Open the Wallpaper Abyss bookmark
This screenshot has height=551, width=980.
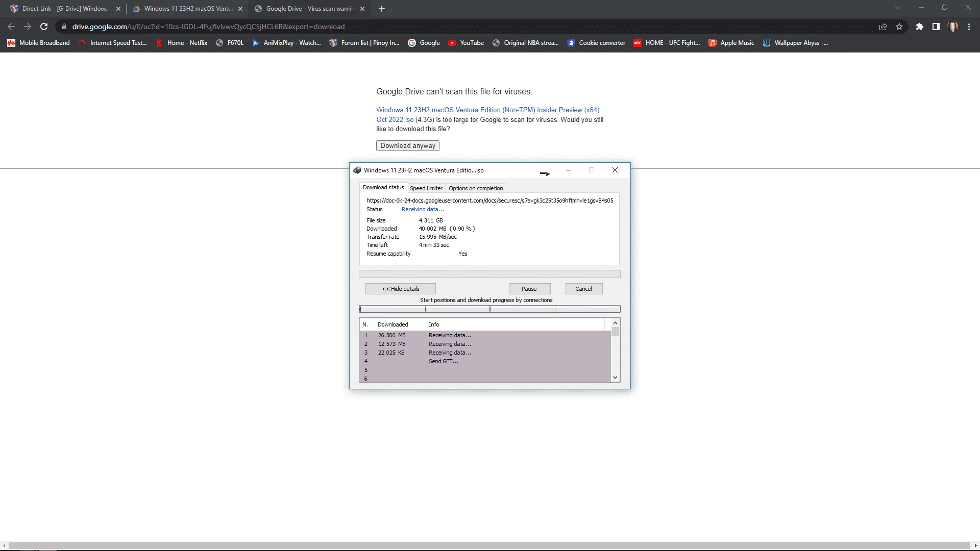[795, 43]
